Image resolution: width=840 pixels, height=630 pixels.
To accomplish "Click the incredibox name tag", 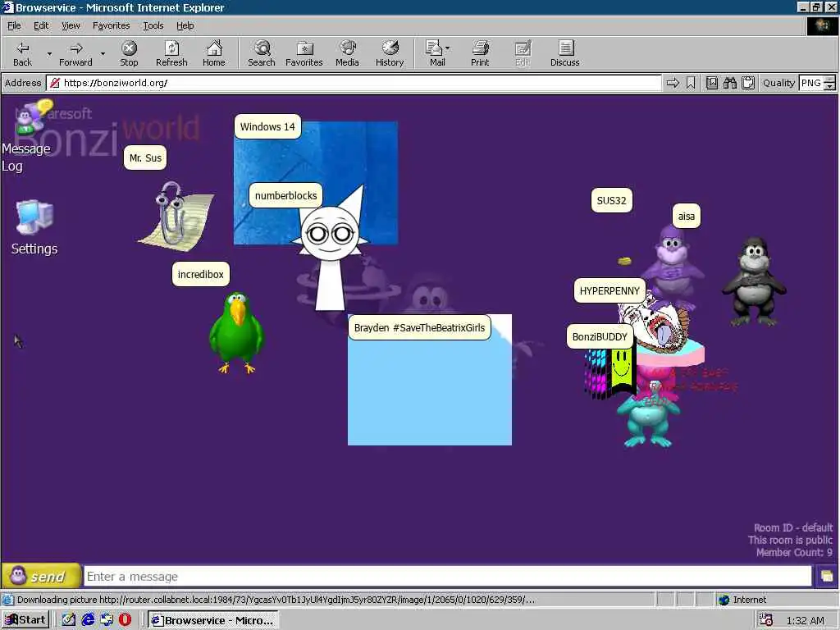I will click(x=200, y=274).
